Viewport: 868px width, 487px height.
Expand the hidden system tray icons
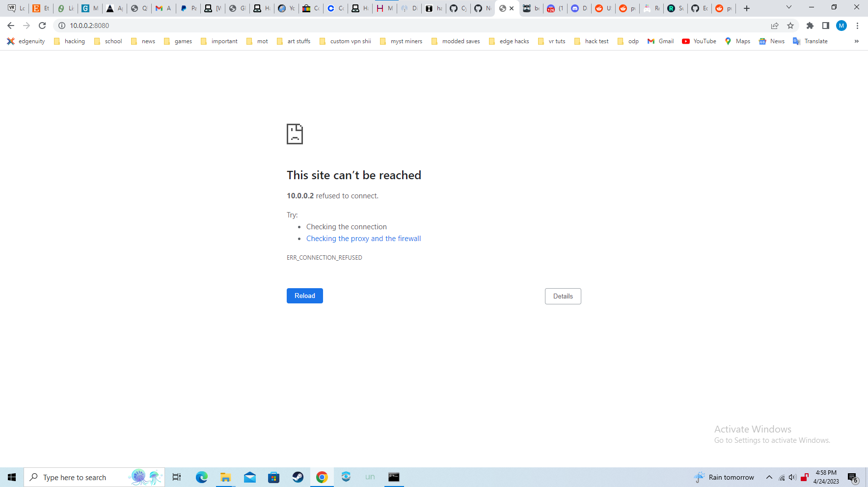click(769, 477)
